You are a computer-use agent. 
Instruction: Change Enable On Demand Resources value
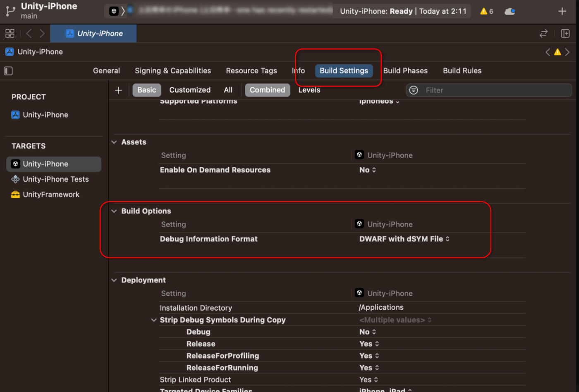[x=368, y=170]
